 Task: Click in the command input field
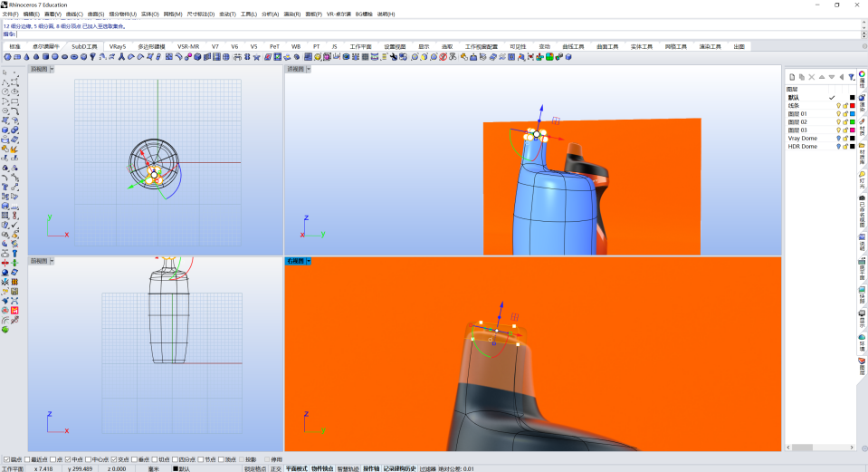tap(437, 34)
